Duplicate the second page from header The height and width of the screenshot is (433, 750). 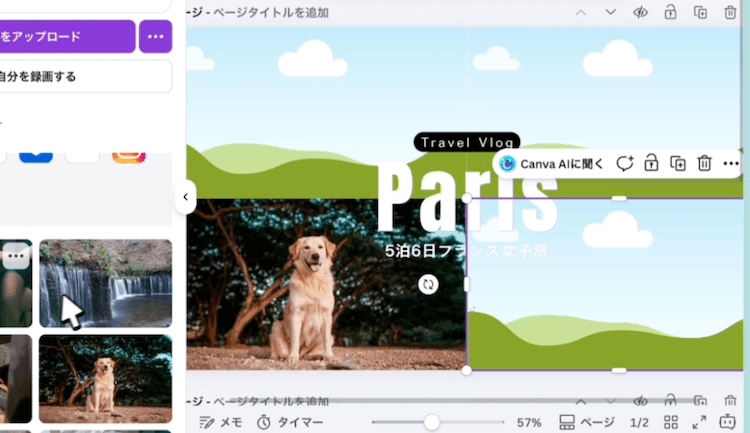[x=700, y=400]
